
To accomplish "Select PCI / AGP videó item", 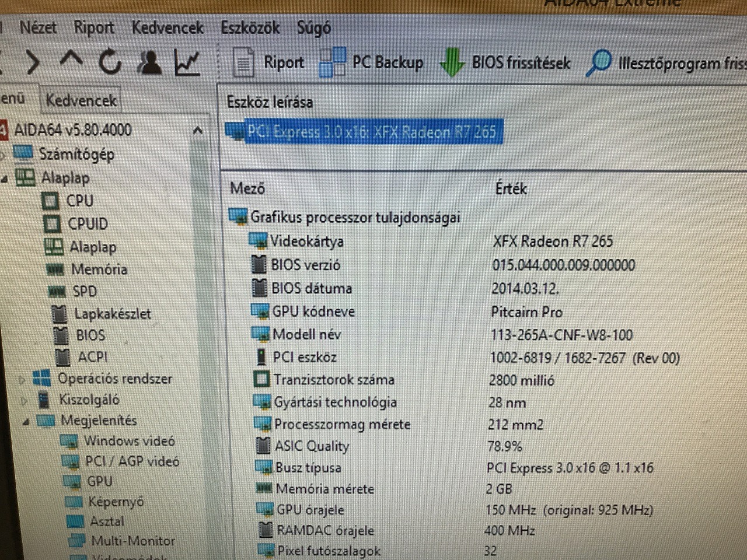I will tap(132, 461).
